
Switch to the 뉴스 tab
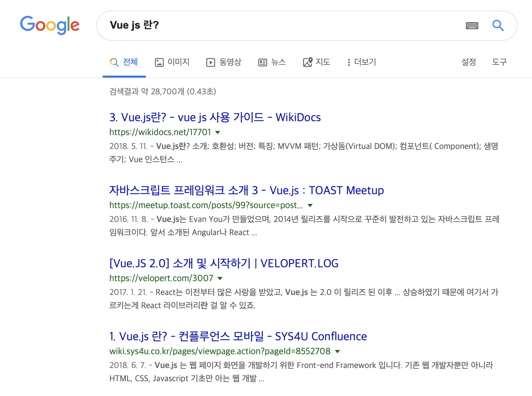272,62
